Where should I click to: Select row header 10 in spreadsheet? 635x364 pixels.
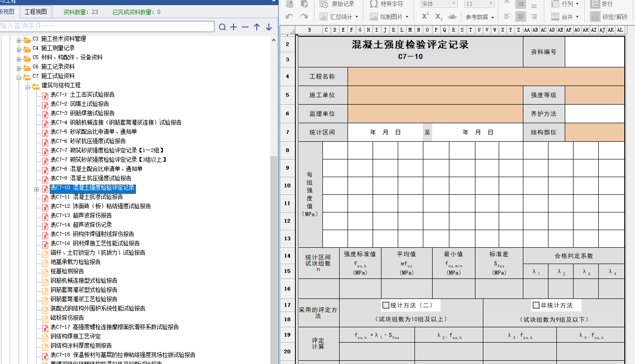287,185
